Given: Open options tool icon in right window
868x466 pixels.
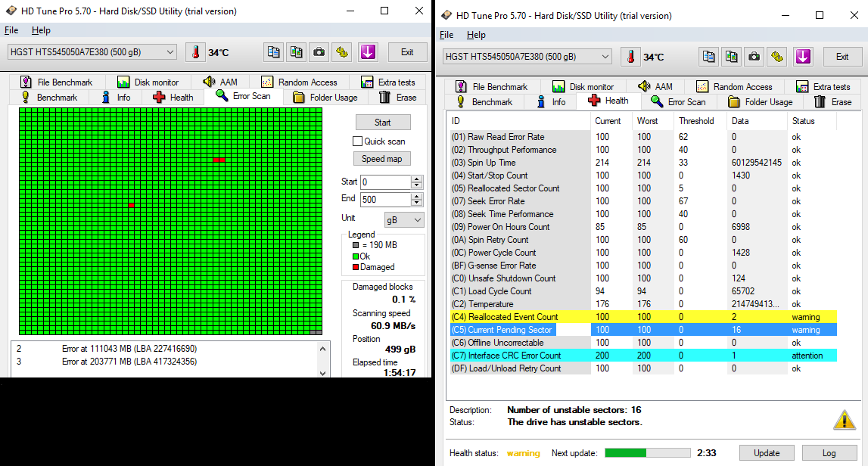Looking at the screenshot, I should tap(777, 57).
